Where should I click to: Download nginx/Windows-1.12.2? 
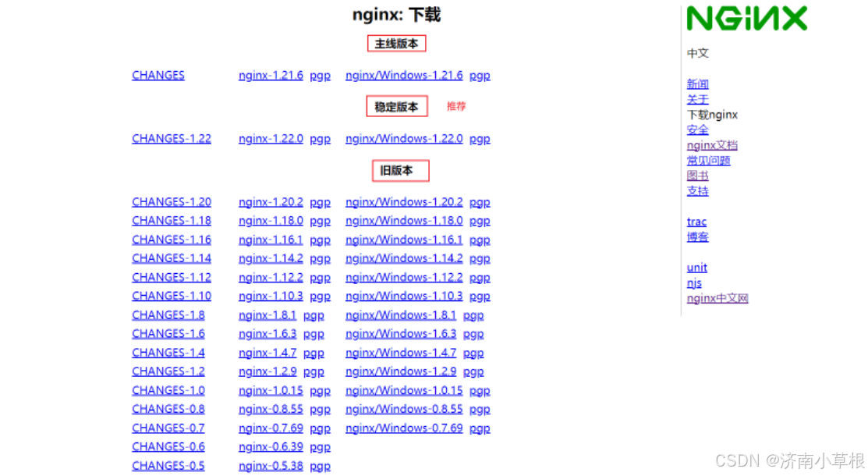(404, 277)
